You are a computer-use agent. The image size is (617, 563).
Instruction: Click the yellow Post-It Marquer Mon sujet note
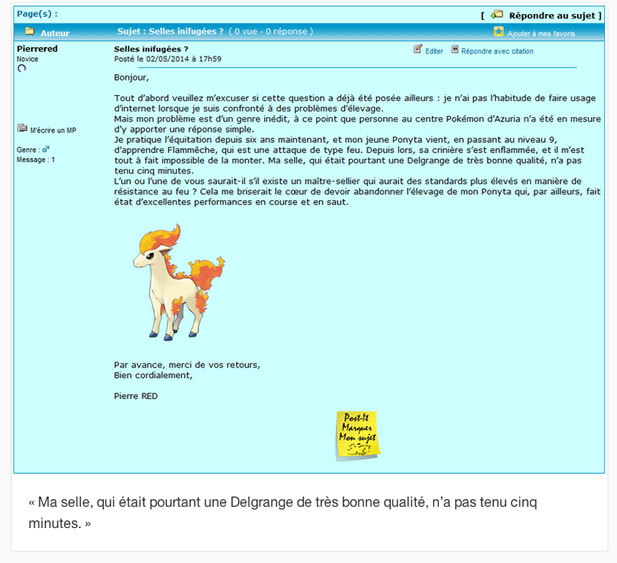tap(358, 435)
